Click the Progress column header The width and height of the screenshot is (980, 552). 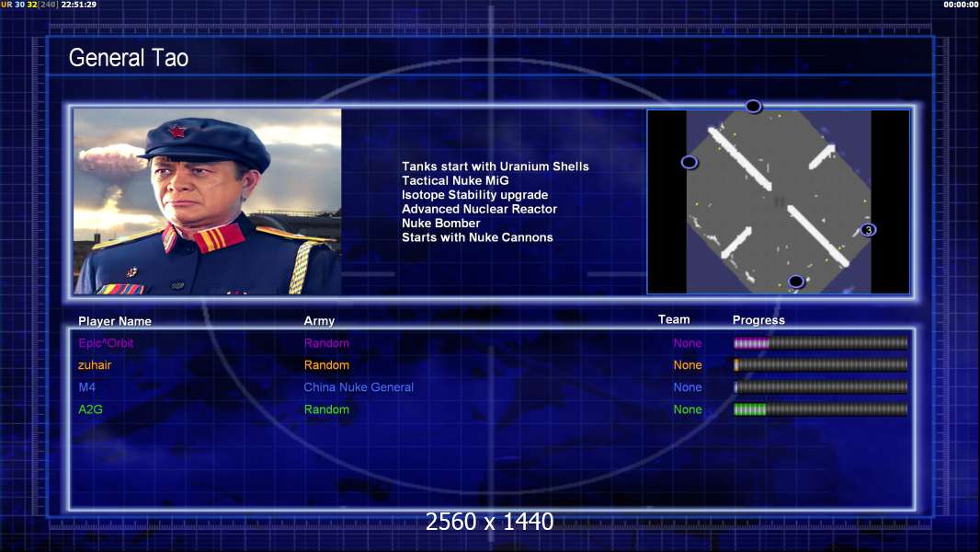pyautogui.click(x=758, y=320)
